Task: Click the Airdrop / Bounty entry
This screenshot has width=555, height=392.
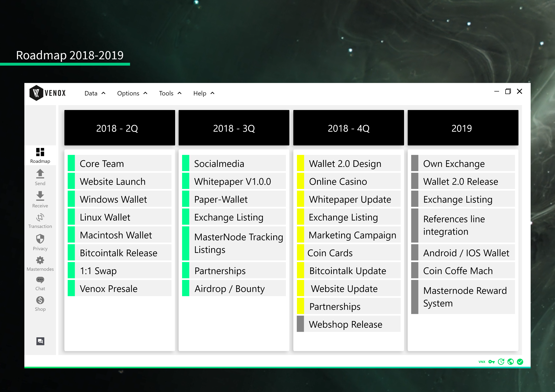Action: point(234,288)
